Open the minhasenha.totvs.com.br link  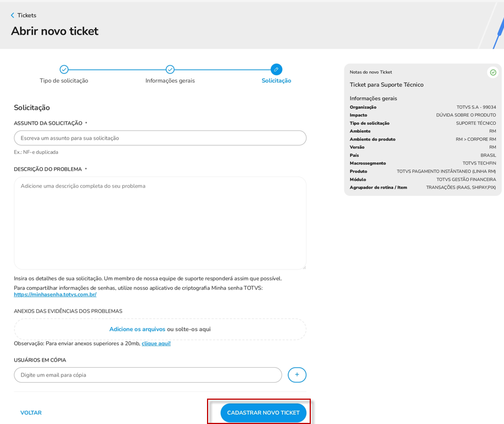coord(55,294)
